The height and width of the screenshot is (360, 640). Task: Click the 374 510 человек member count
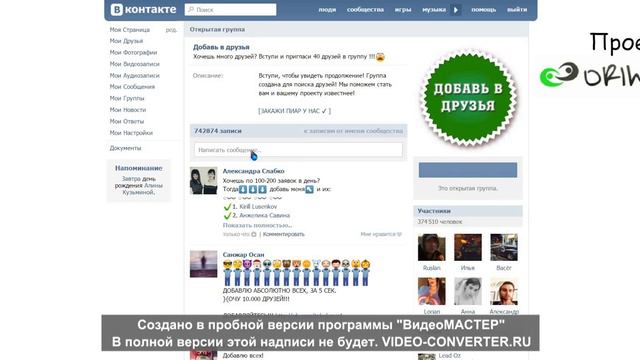(x=440, y=222)
